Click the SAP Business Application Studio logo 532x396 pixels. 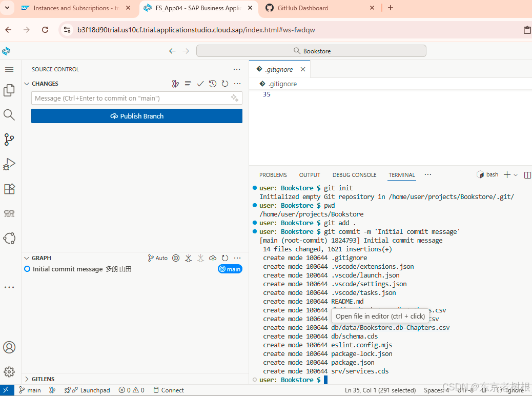pyautogui.click(x=6, y=51)
